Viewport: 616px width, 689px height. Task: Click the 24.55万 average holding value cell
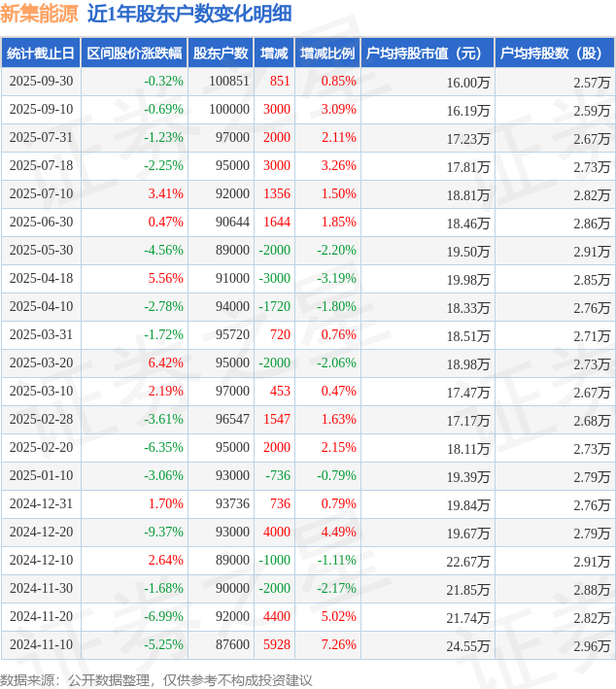click(467, 645)
